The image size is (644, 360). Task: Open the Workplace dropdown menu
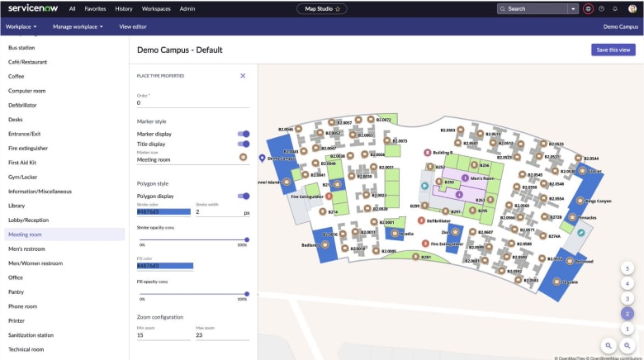pyautogui.click(x=21, y=26)
